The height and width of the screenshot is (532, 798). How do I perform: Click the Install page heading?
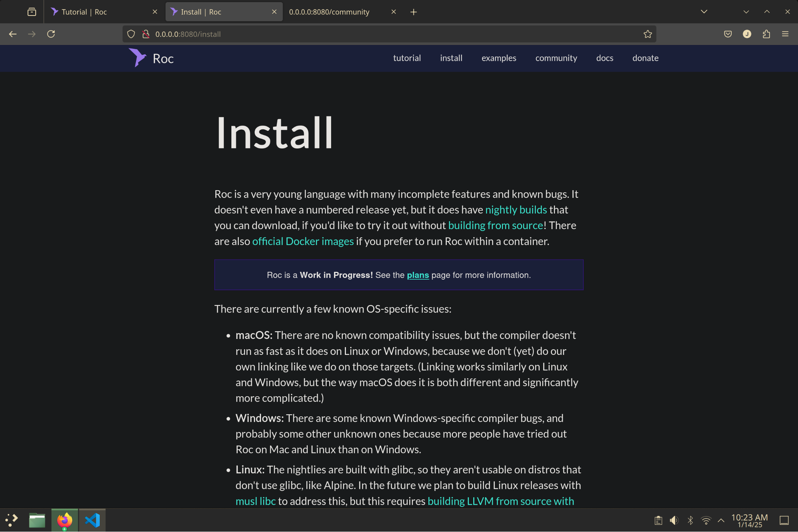click(274, 133)
